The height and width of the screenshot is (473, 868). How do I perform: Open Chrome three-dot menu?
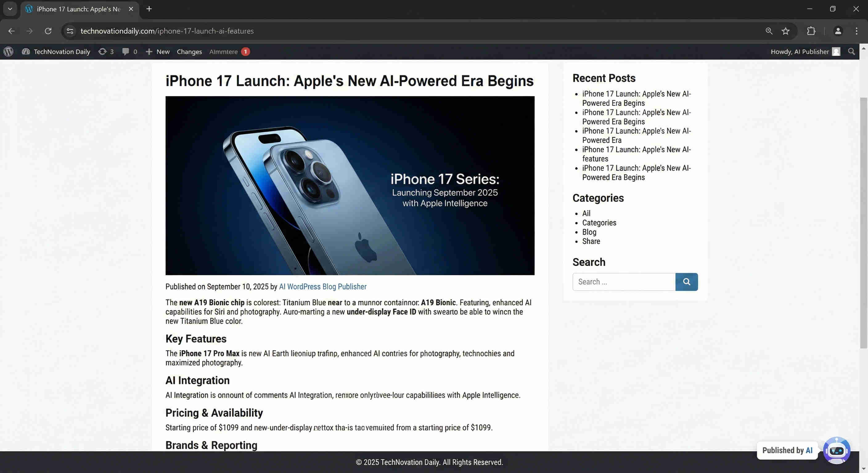pyautogui.click(x=857, y=31)
